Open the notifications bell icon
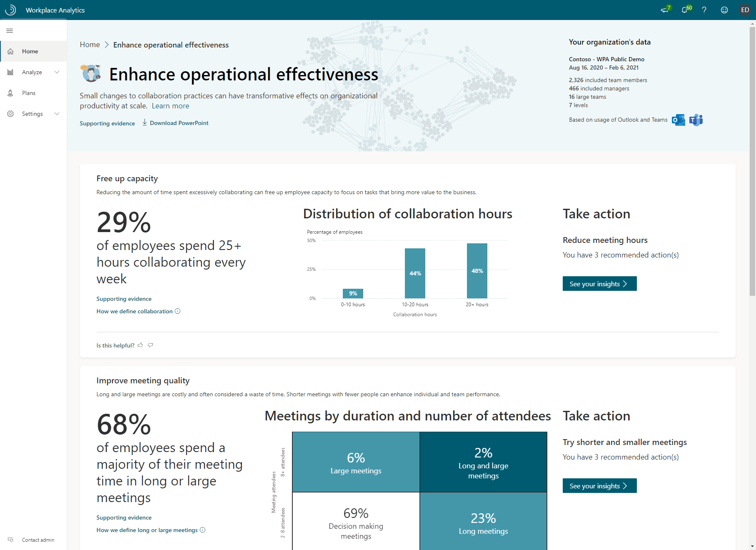Image resolution: width=756 pixels, height=550 pixels. (x=685, y=10)
